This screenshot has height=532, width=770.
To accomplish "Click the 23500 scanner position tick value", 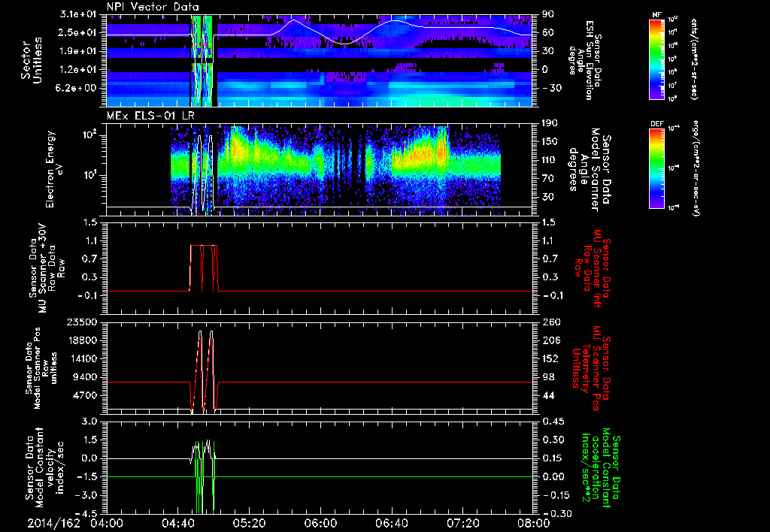I will pos(81,322).
